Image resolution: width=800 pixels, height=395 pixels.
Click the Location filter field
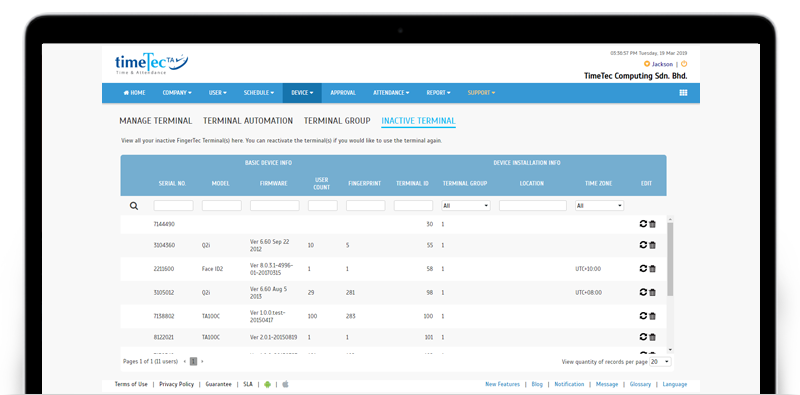pyautogui.click(x=533, y=206)
